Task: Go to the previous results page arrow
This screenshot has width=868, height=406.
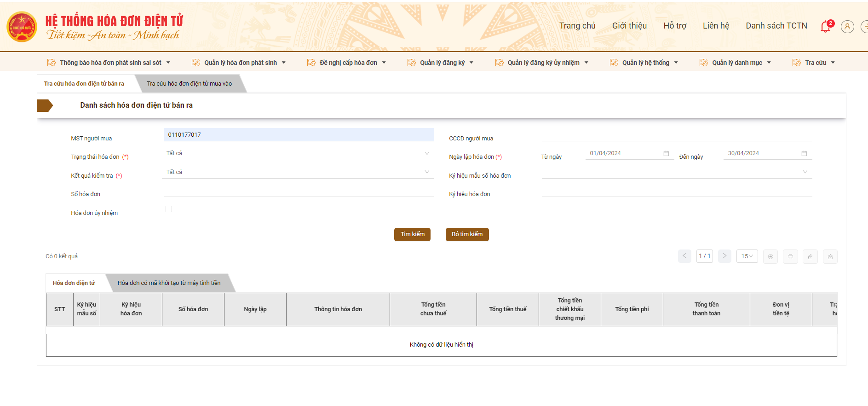Action: point(684,256)
